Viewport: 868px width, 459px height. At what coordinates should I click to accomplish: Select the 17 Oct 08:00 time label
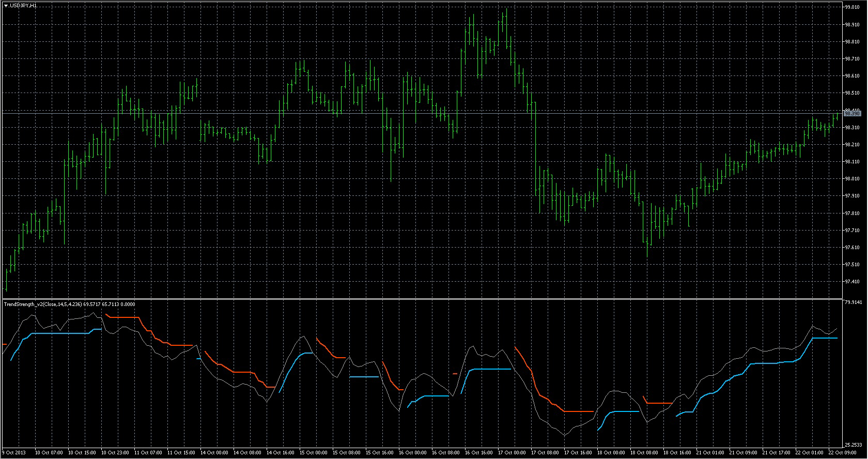545,453
